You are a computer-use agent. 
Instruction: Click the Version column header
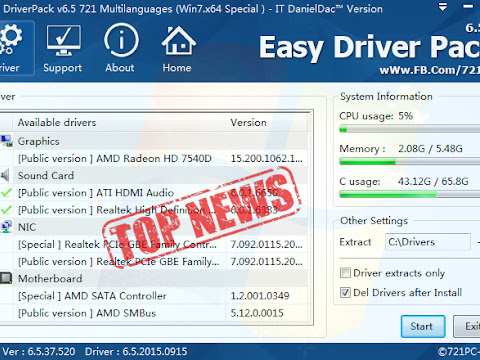266,122
